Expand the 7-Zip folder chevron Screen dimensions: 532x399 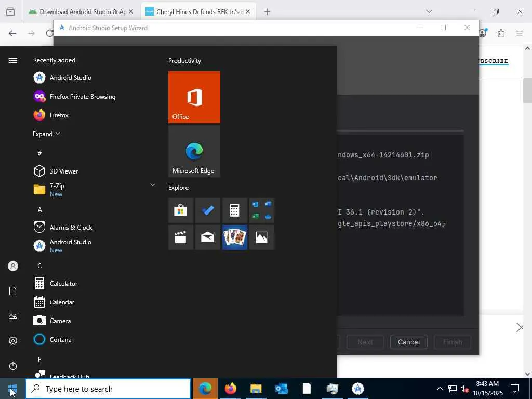pyautogui.click(x=153, y=185)
